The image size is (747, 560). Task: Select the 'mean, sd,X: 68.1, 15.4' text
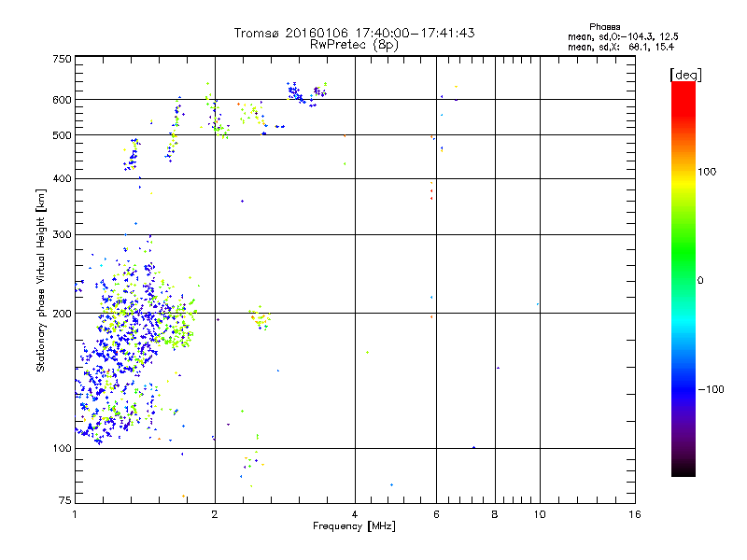[621, 47]
